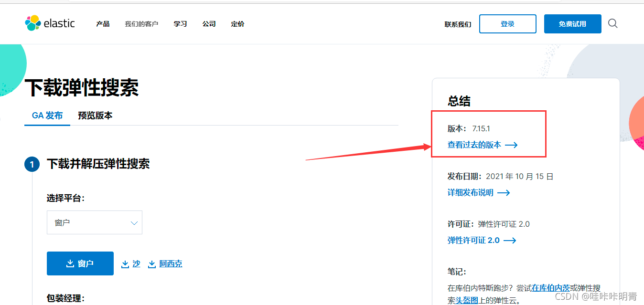Click version number 7.15.1 text
644x305 pixels.
pos(481,128)
